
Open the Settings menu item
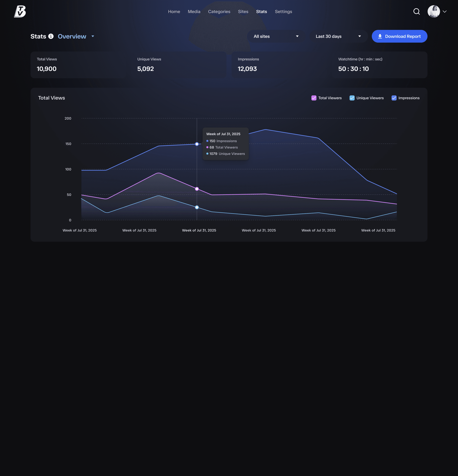pos(283,11)
